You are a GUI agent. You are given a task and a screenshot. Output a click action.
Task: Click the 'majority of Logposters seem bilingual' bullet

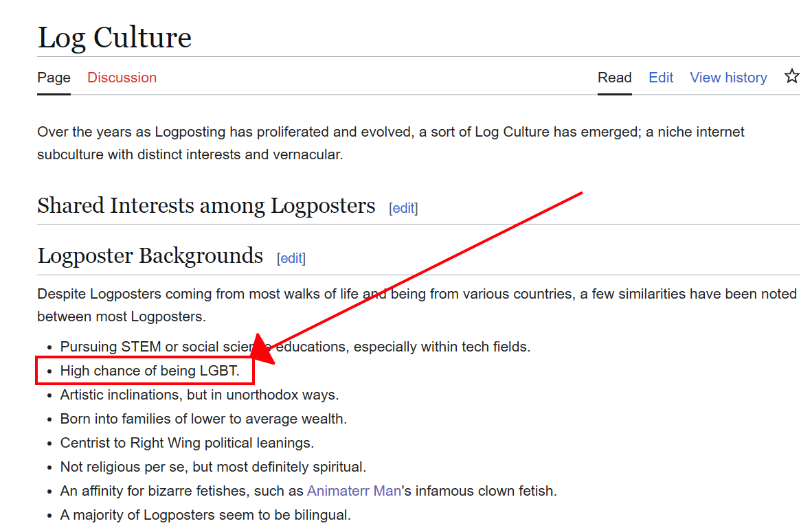(x=205, y=514)
